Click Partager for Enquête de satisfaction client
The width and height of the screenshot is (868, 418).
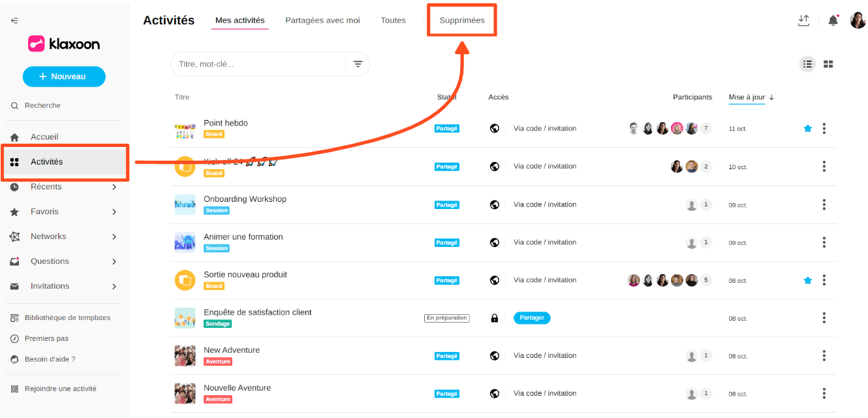click(532, 318)
